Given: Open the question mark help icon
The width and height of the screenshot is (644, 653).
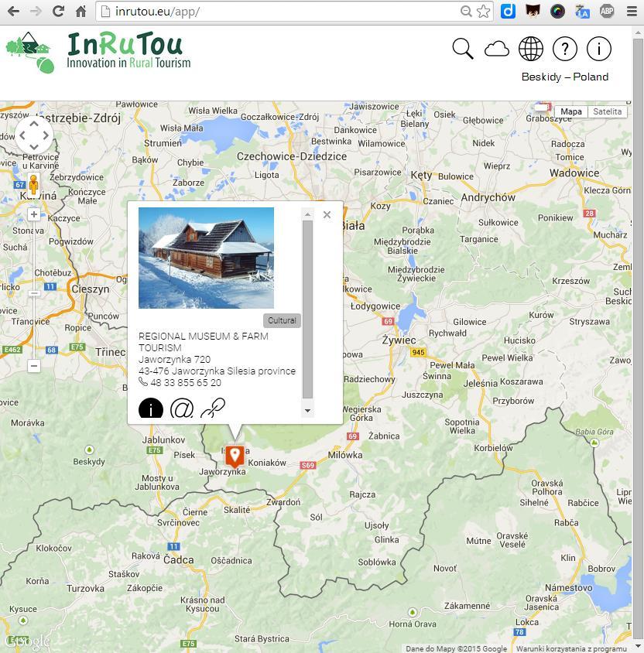Looking at the screenshot, I should (564, 49).
